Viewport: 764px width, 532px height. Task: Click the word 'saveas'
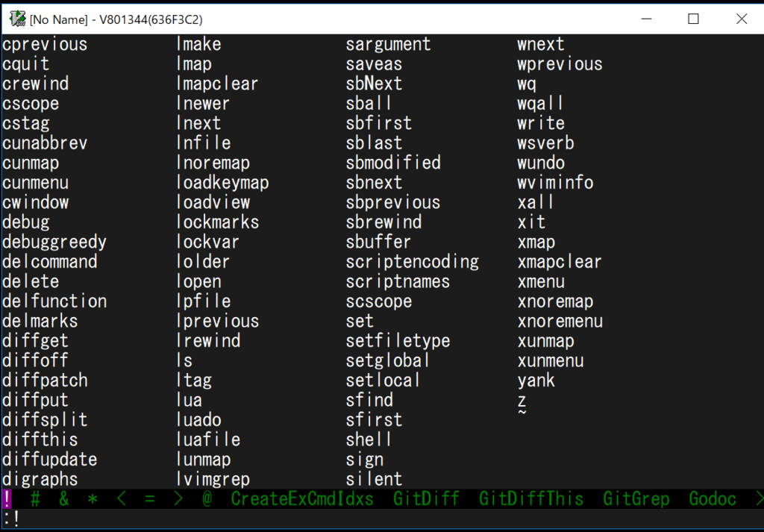point(375,64)
